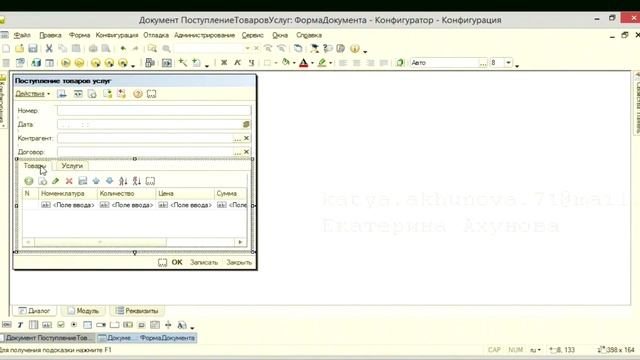Select the Checkbox control tool in bottom toolbar
The image size is (640, 360).
[61, 325]
